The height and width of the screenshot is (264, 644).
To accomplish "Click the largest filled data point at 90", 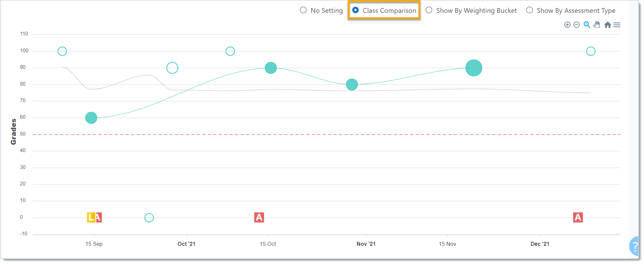I will 473,68.
